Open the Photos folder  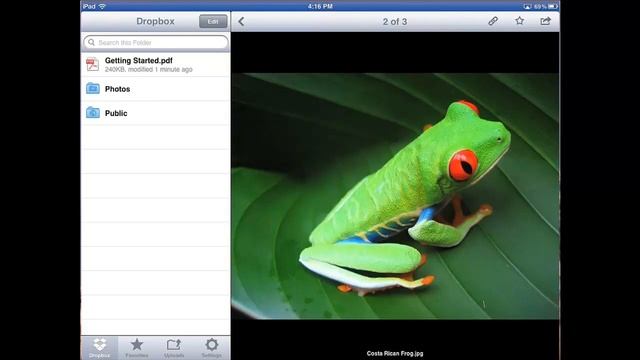coord(156,89)
